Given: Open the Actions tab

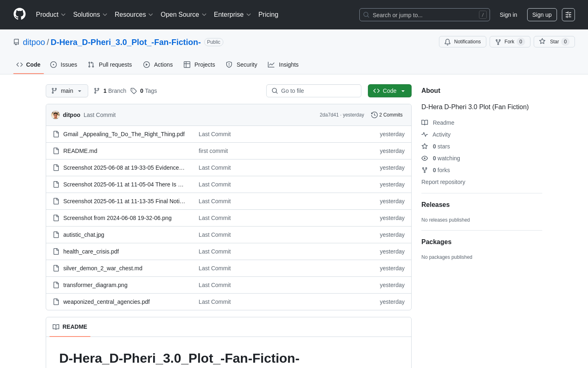Looking at the screenshot, I should pyautogui.click(x=158, y=65).
